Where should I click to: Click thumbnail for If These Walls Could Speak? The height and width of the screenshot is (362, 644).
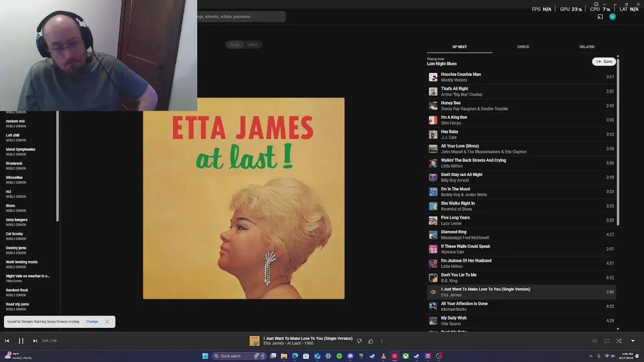(x=433, y=249)
